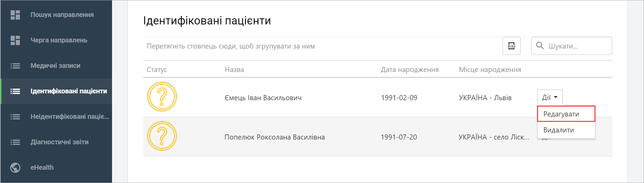Focus the Шукати search field

572,46
